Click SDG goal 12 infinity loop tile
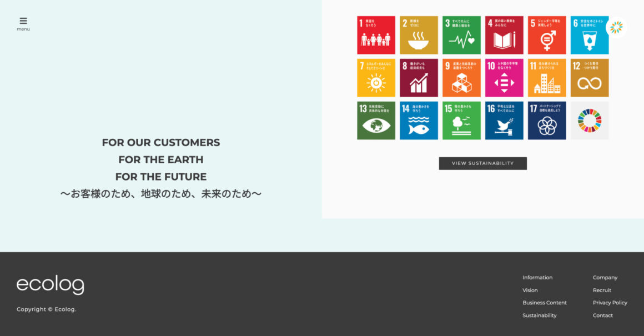This screenshot has height=336, width=644. (x=590, y=78)
